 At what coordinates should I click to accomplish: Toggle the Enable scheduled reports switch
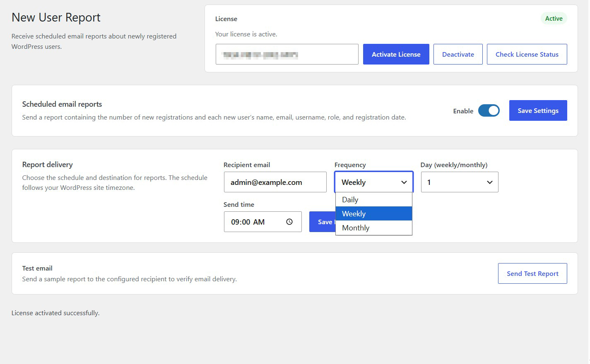(x=489, y=110)
